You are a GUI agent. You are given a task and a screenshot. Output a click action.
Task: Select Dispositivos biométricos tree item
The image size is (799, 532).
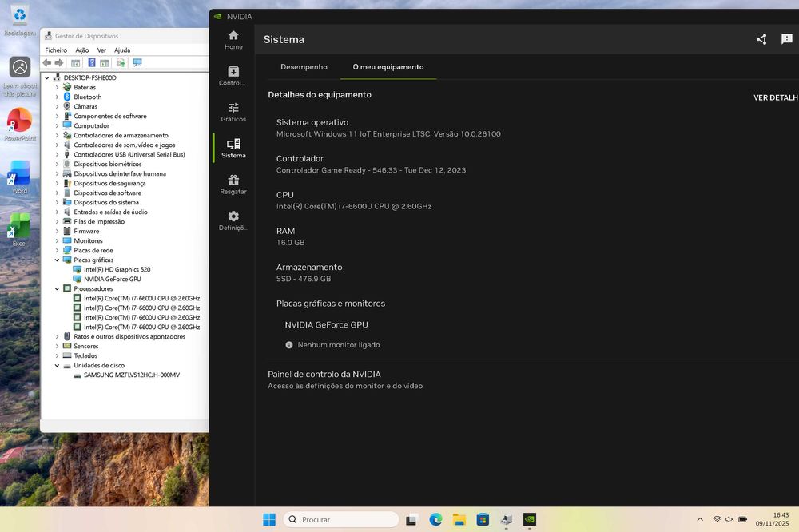108,164
